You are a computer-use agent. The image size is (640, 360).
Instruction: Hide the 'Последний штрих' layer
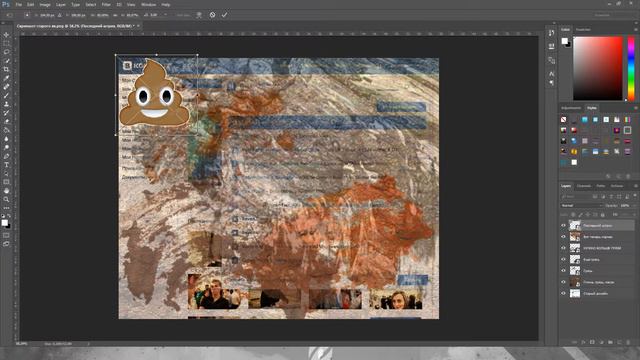564,225
